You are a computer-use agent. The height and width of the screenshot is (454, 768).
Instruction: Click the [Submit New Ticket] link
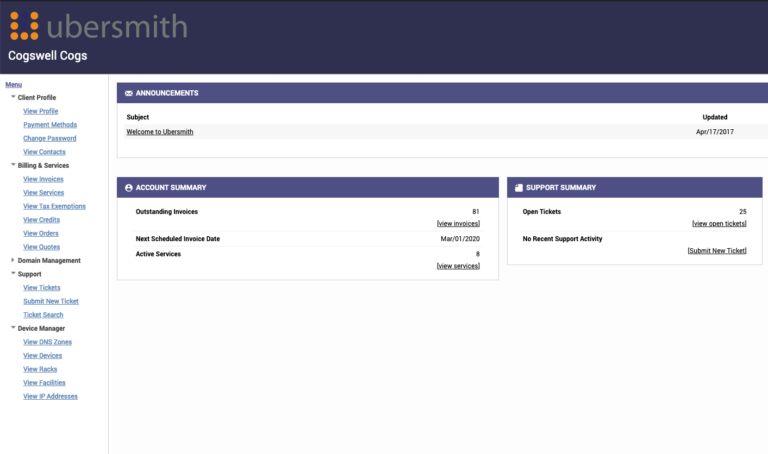click(717, 250)
